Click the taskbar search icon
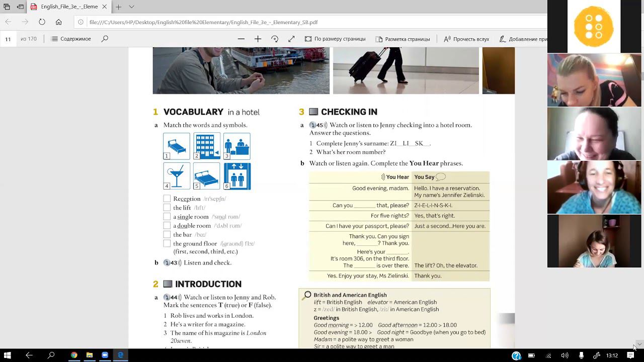The width and height of the screenshot is (644, 362). [x=51, y=355]
